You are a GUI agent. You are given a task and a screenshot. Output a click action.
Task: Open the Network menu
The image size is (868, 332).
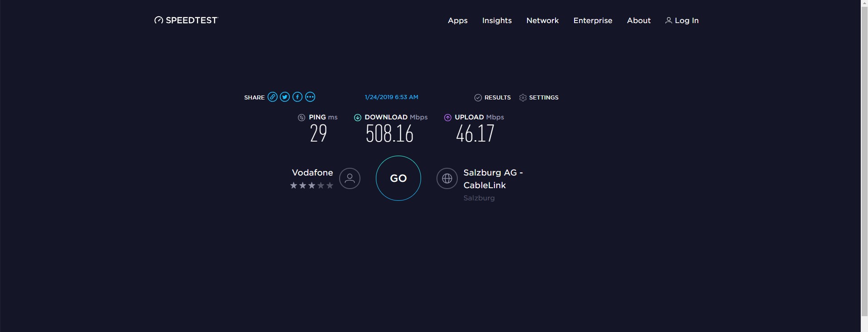point(542,21)
